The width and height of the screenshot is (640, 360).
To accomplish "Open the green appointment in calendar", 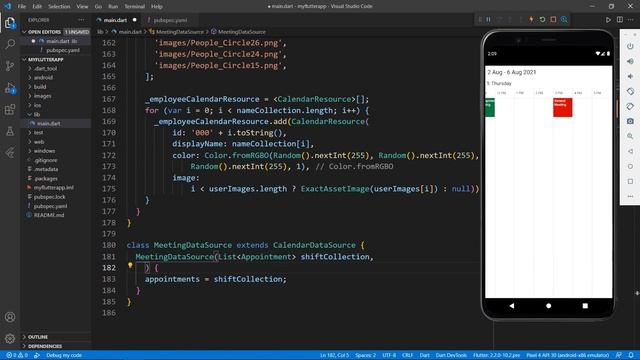I will coord(490,107).
